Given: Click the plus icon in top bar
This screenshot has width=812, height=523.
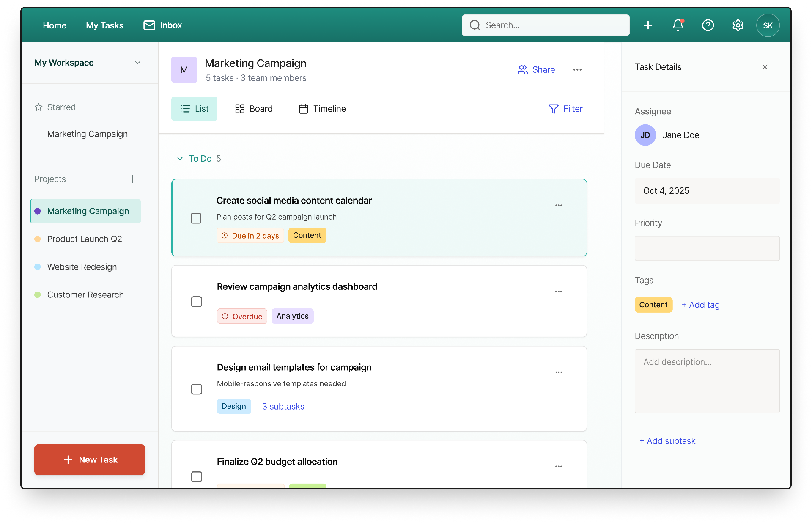Looking at the screenshot, I should pos(648,25).
